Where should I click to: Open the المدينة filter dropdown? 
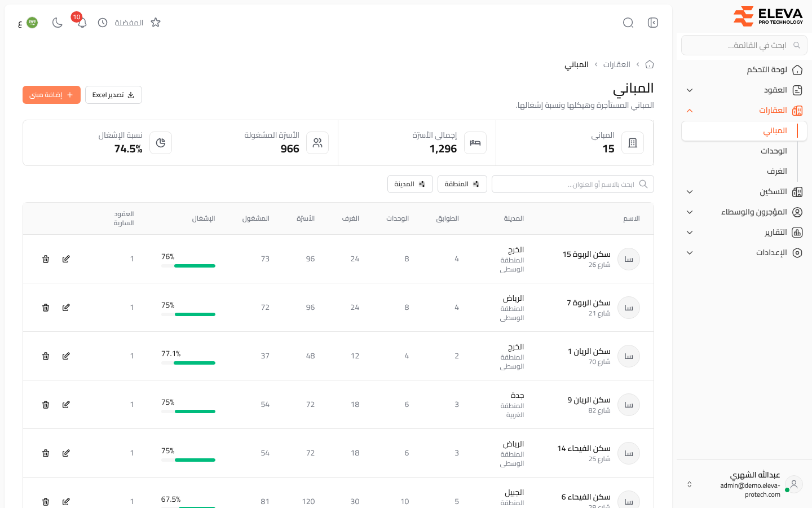410,184
